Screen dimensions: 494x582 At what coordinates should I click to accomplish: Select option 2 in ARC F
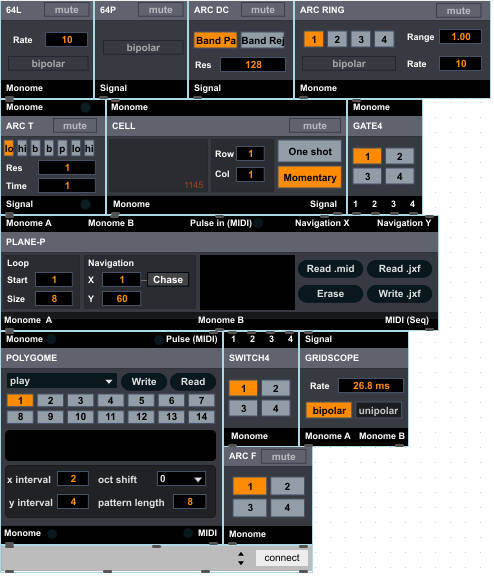(x=287, y=486)
